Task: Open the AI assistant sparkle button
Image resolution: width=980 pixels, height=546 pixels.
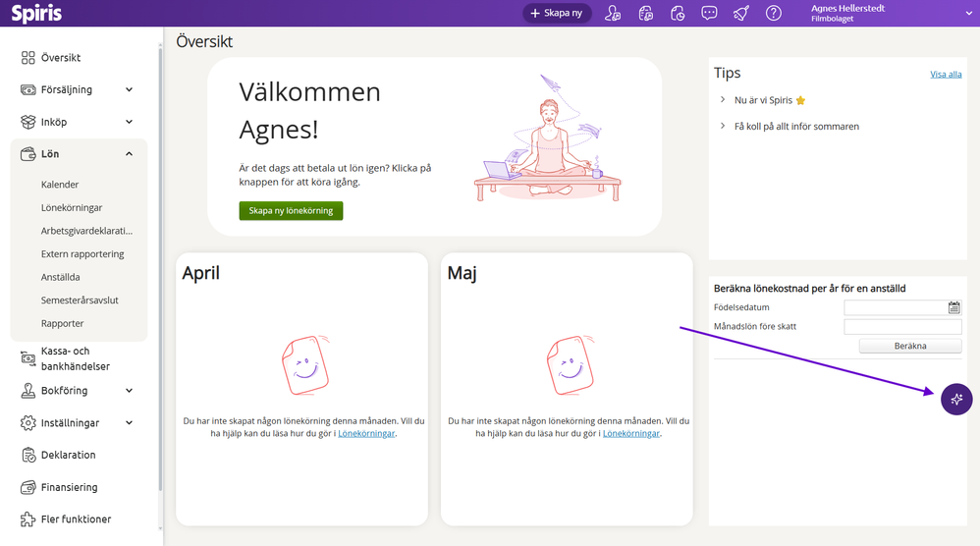Action: [956, 399]
